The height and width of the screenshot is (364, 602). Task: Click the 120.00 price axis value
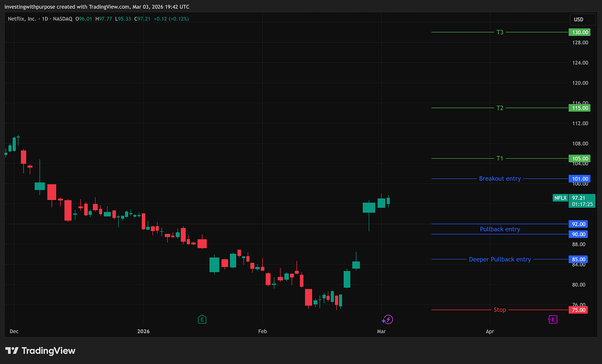click(580, 83)
